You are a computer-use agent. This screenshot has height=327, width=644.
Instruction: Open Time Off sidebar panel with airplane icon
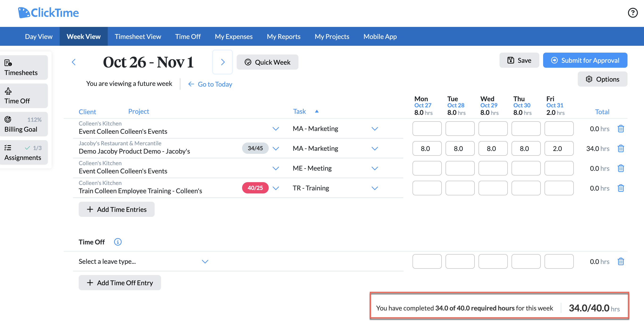pyautogui.click(x=24, y=96)
